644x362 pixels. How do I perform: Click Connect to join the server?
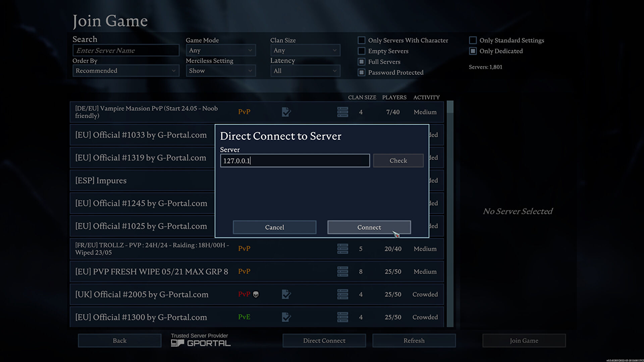369,227
